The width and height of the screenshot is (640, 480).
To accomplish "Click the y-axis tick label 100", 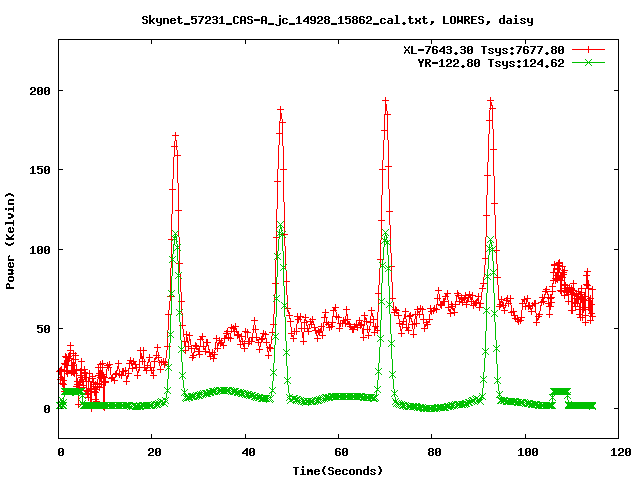I will [40, 249].
